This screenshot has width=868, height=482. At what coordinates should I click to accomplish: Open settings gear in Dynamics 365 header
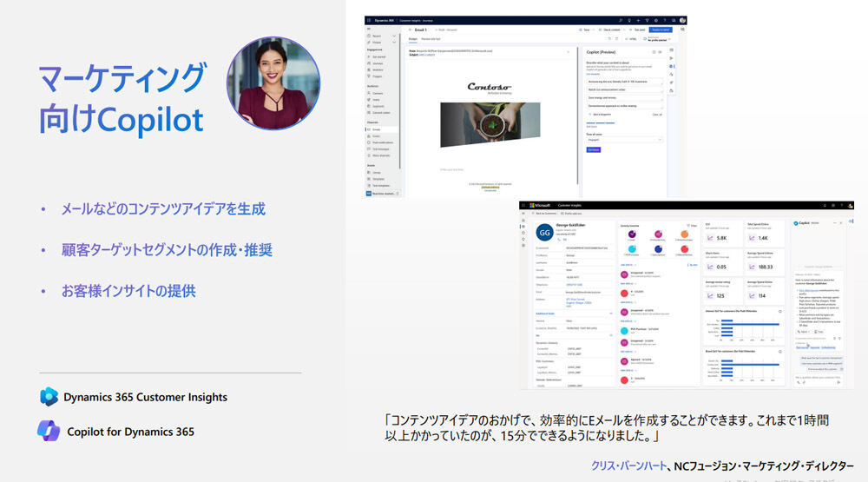(655, 21)
